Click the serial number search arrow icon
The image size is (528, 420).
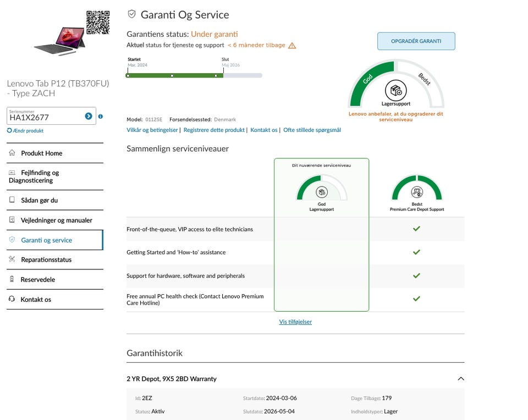(89, 116)
